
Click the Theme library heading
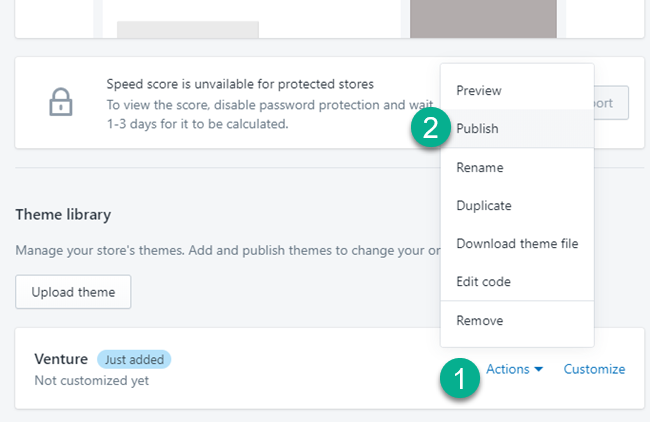[x=63, y=215]
